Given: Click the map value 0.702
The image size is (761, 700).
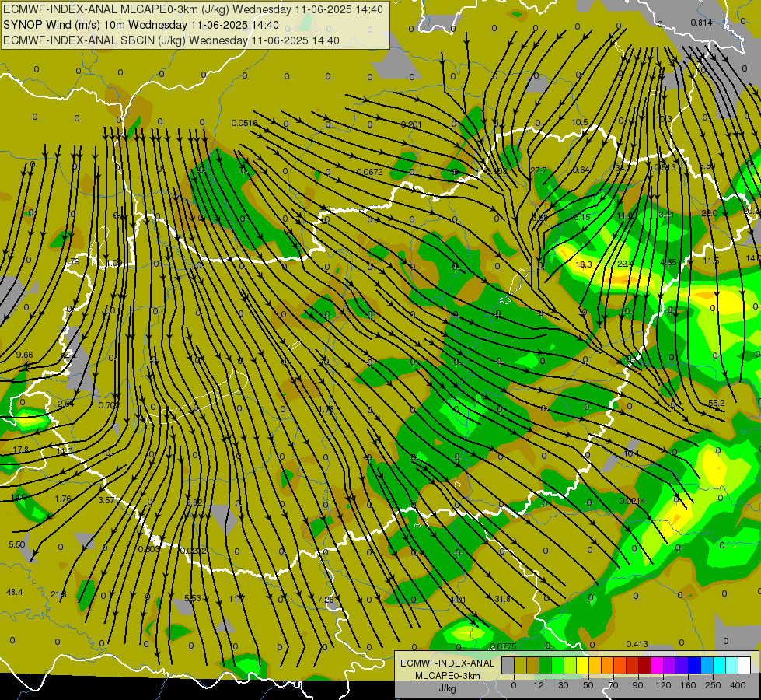Looking at the screenshot, I should [x=109, y=405].
